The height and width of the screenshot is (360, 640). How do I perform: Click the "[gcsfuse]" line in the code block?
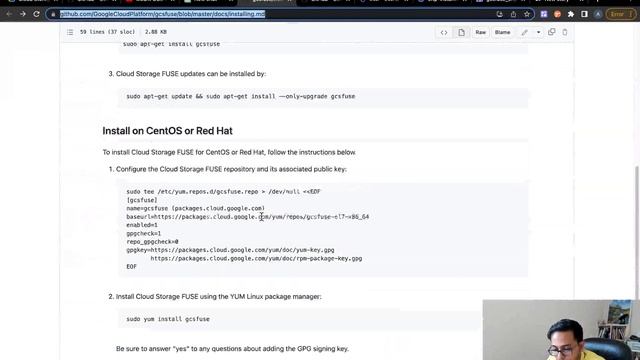(142, 200)
